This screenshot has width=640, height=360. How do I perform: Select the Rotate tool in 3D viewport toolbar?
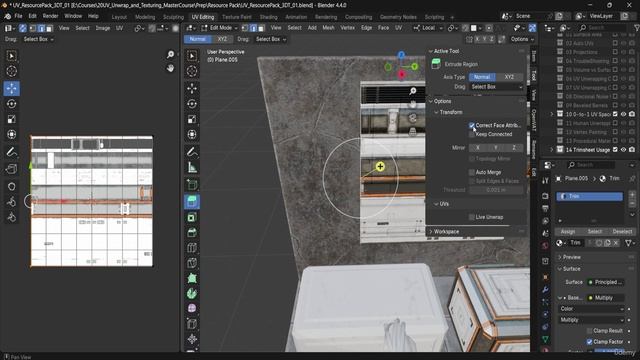click(x=192, y=104)
